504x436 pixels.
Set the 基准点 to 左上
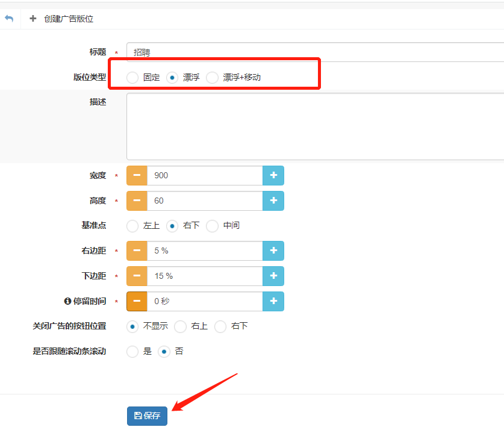[132, 226]
